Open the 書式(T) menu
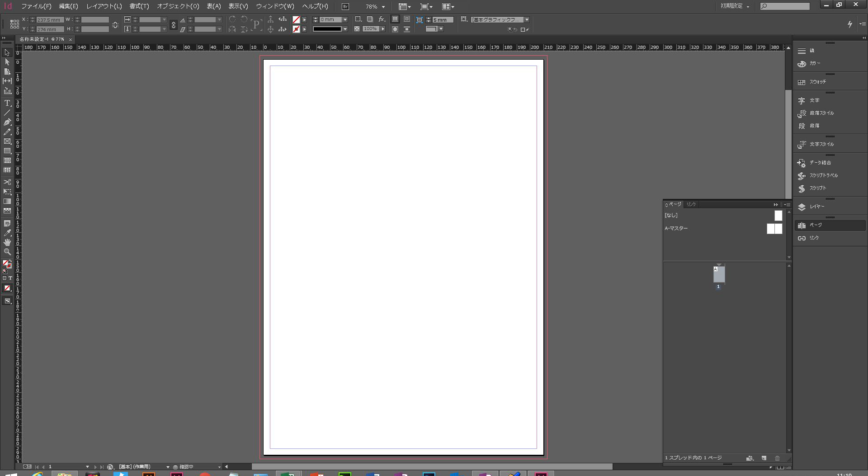This screenshot has width=868, height=476. [x=139, y=6]
